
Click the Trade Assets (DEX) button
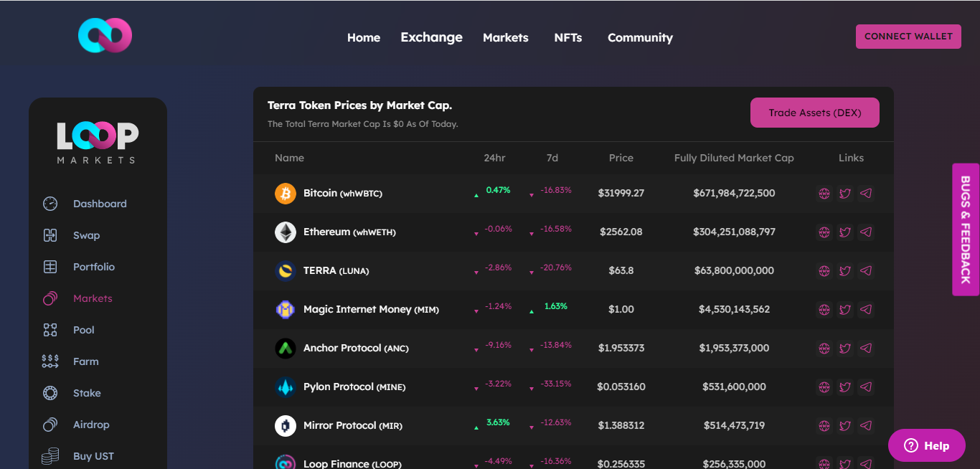pos(814,113)
